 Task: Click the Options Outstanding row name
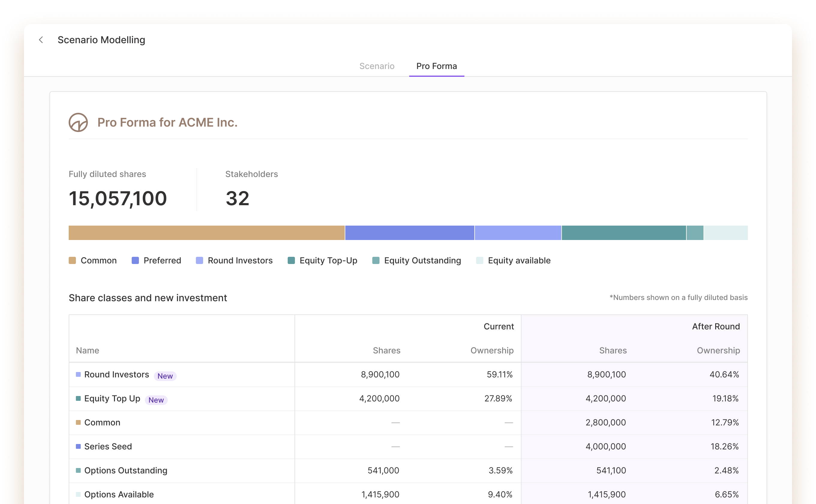pos(126,470)
